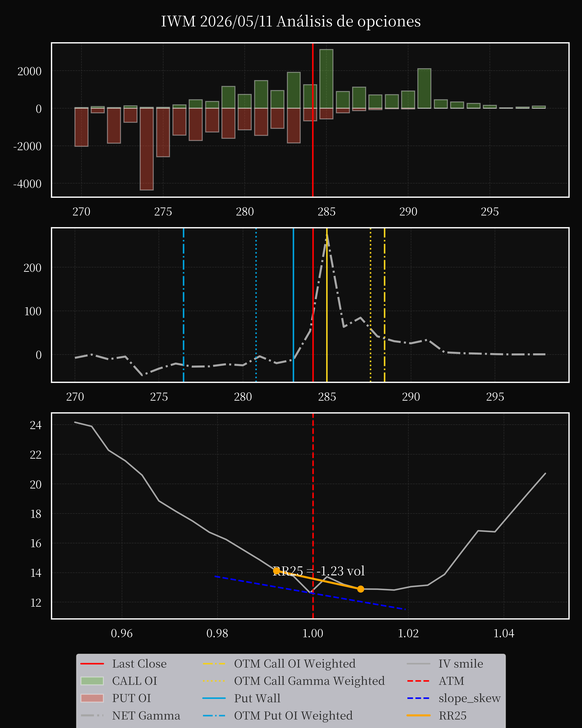The width and height of the screenshot is (582, 728).
Task: Click the '12' y-axis label in smile chart
Action: coord(36,603)
